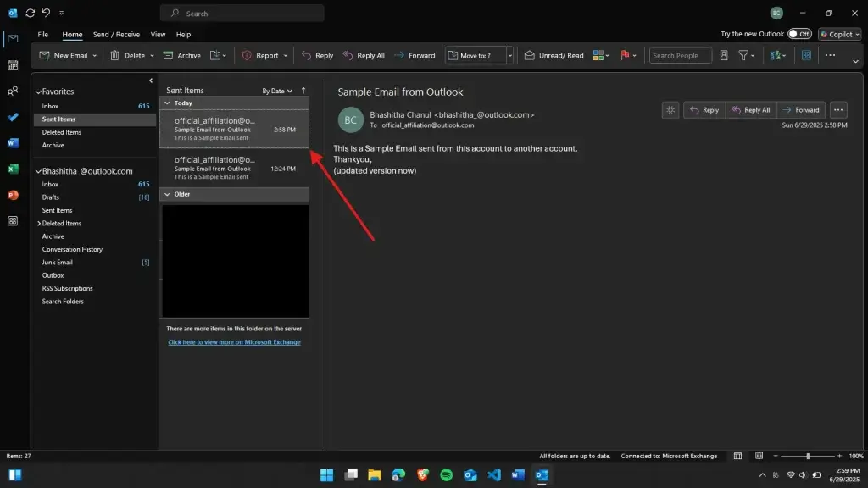Click the Filter Email funnel icon
Screen dimensions: 868x488
click(x=743, y=55)
